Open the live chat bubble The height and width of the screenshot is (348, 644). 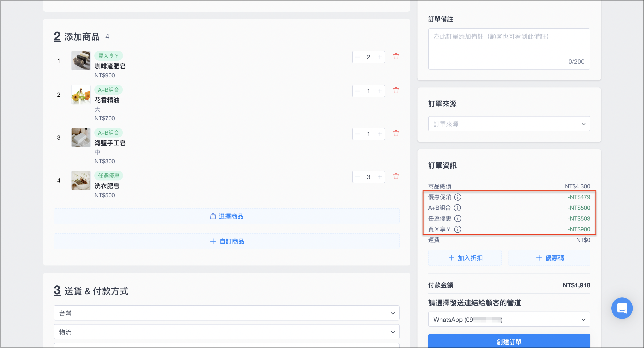pos(622,308)
